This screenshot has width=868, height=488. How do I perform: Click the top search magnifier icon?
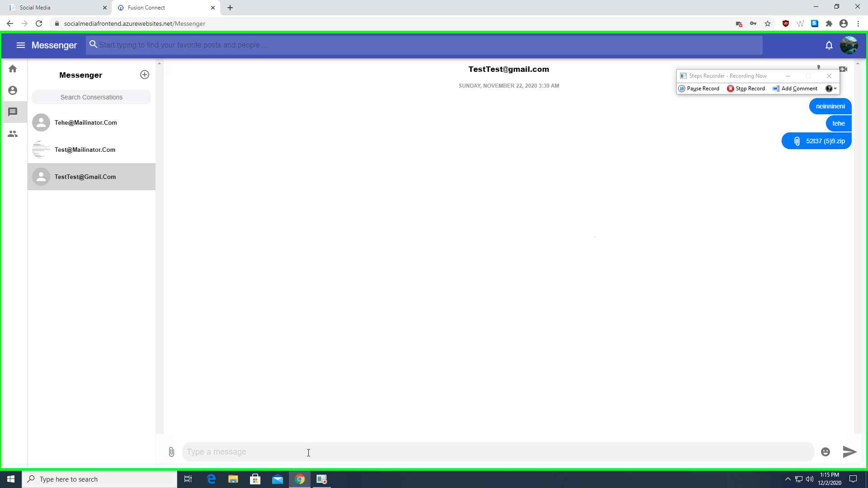pos(93,44)
